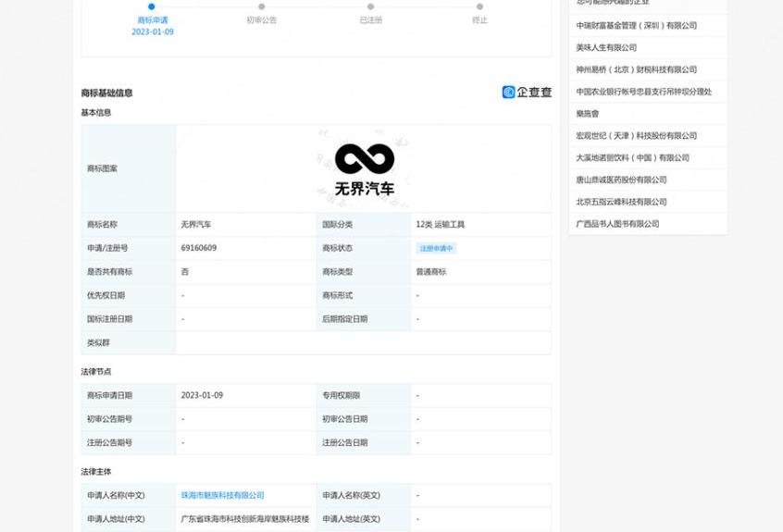This screenshot has width=783, height=532.
Task: Select the address 广东省珠海市科技创新海岸魅族科技楼
Action: (245, 519)
